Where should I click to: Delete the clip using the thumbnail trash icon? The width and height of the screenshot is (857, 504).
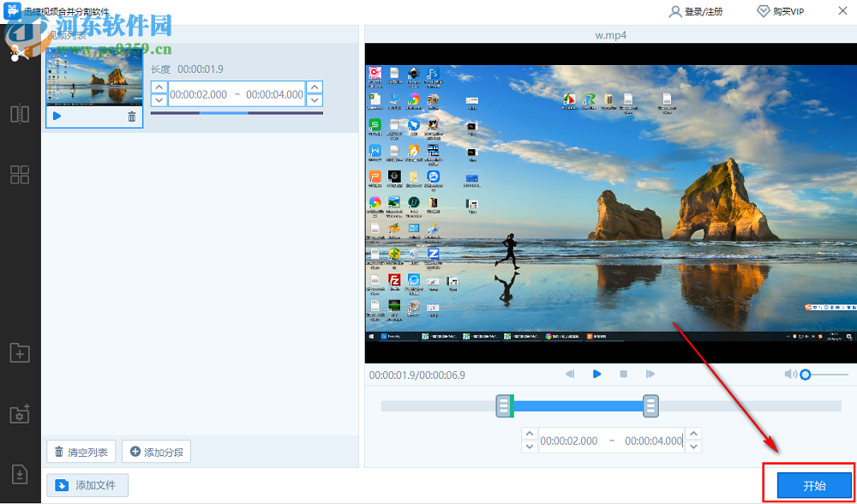(132, 117)
